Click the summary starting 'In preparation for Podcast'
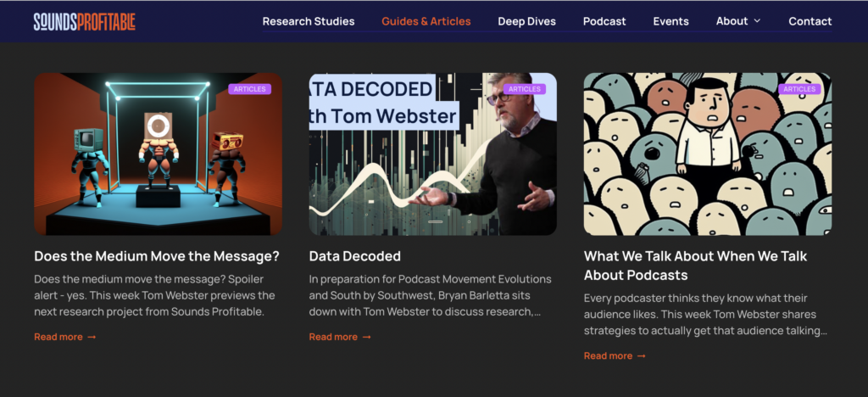The width and height of the screenshot is (868, 397). click(430, 295)
